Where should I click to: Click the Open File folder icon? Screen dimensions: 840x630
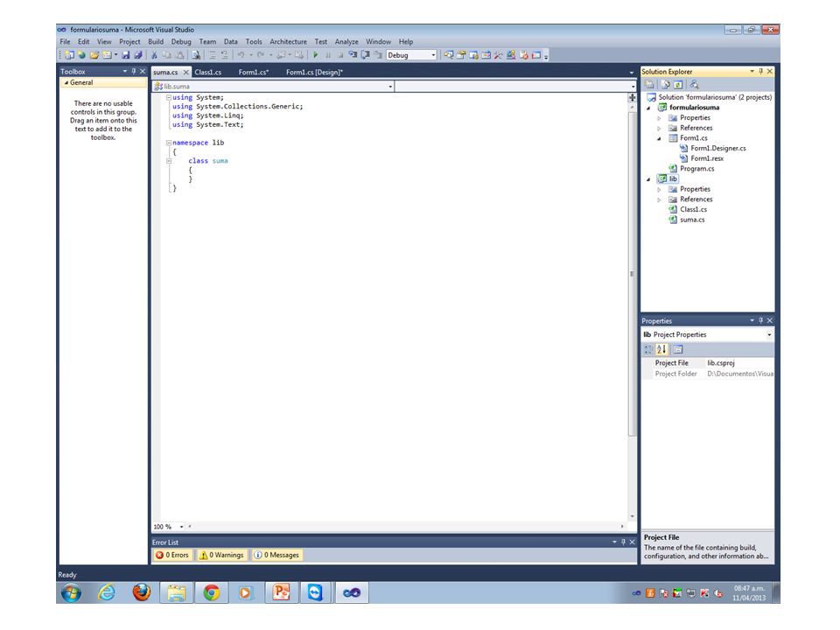tap(94, 55)
